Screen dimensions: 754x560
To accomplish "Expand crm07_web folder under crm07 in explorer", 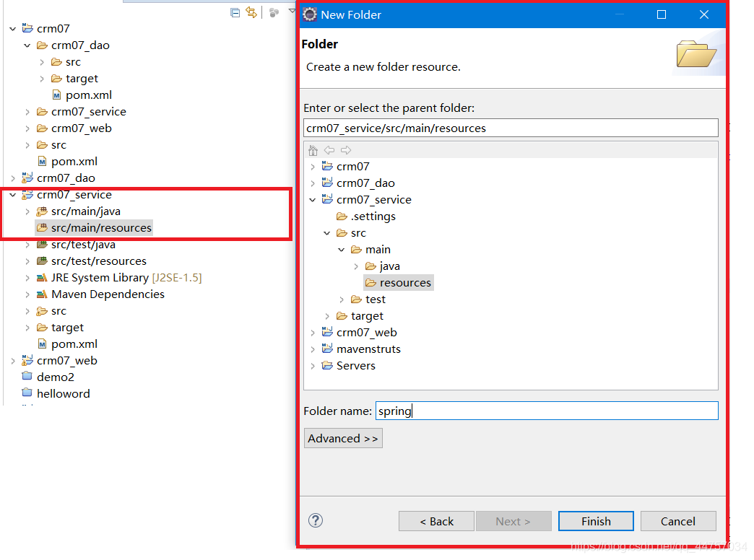I will tap(27, 129).
